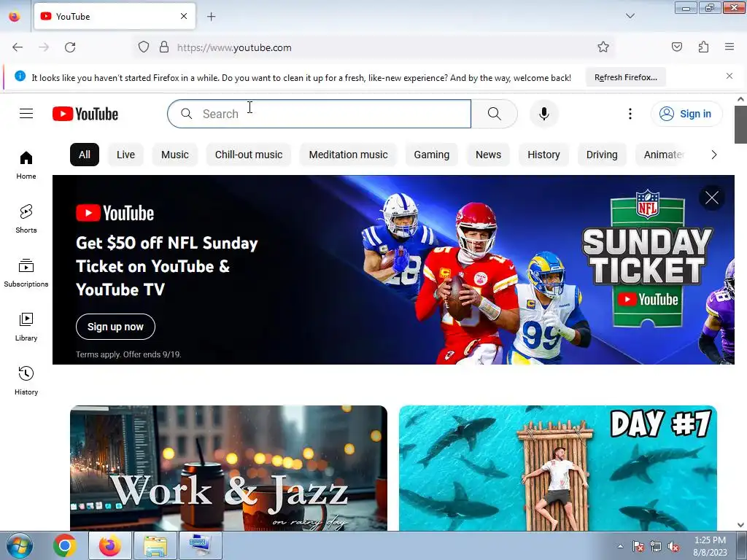Viewport: 747px width, 560px height.
Task: Select the All category chip
Action: click(x=85, y=155)
